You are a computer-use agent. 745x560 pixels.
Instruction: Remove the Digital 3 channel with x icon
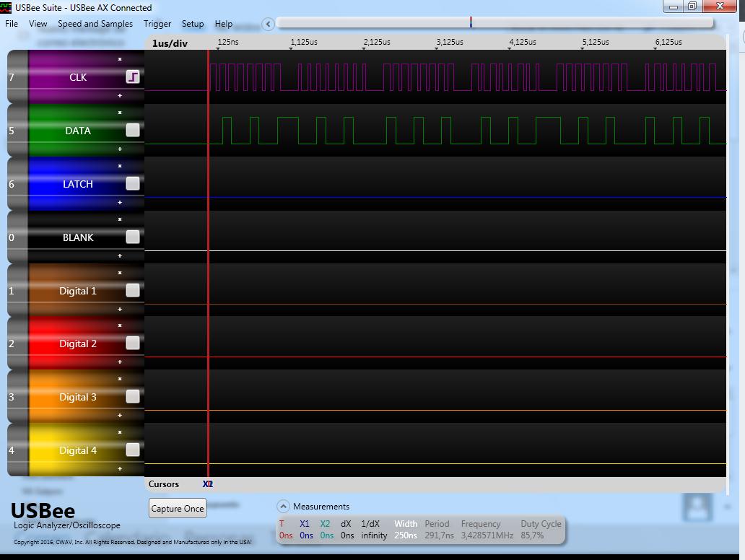[x=120, y=379]
